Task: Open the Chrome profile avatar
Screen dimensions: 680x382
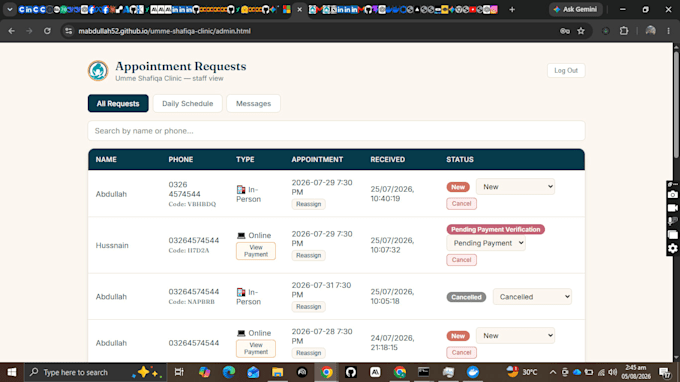Action: (651, 31)
